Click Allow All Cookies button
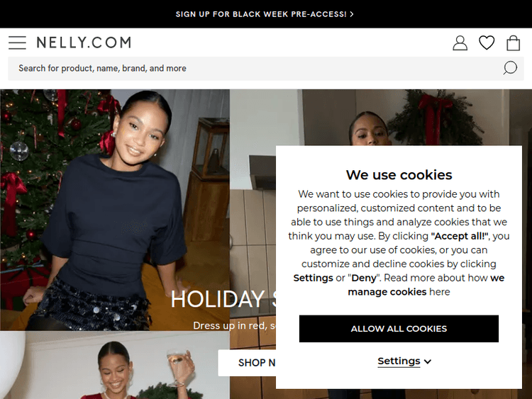 pos(399,329)
